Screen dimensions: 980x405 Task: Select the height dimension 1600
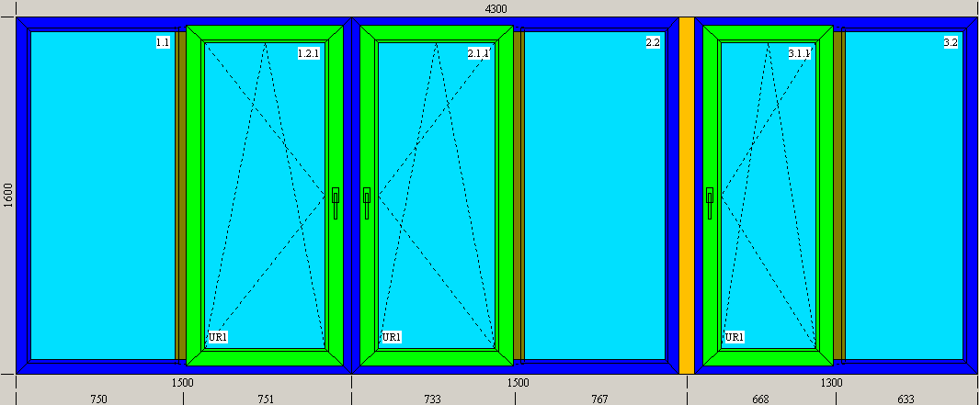point(8,196)
